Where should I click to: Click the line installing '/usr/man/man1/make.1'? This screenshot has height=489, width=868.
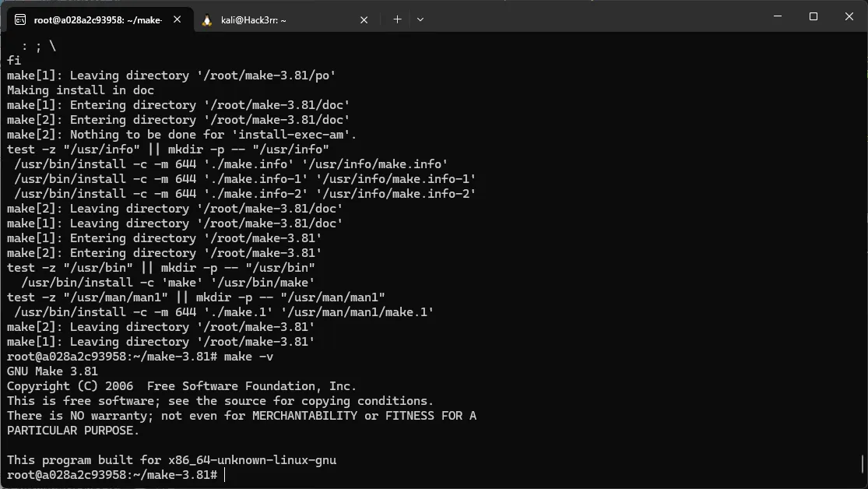[223, 312]
